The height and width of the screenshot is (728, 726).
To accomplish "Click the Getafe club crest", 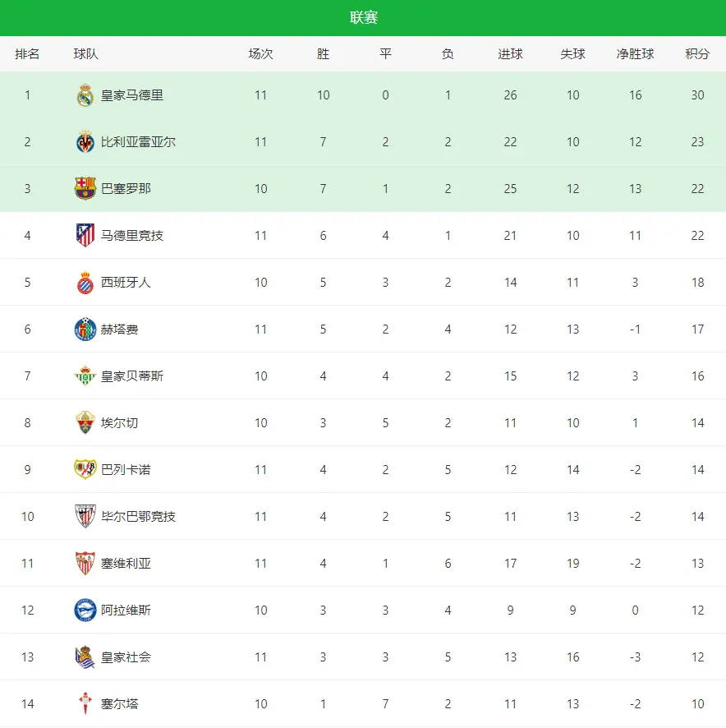I will point(85,329).
